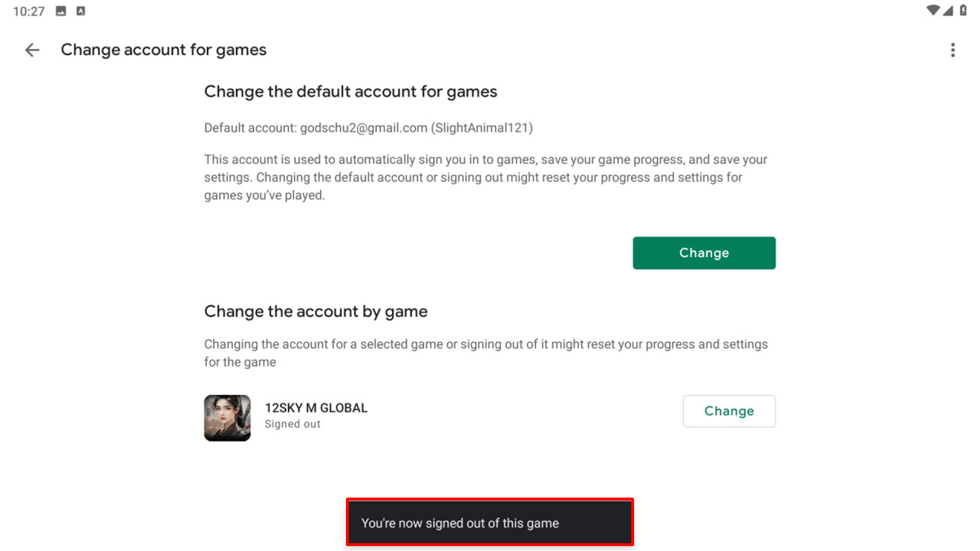Click the "Change the default account for games" heading
This screenshot has width=980, height=551.
pyautogui.click(x=350, y=92)
